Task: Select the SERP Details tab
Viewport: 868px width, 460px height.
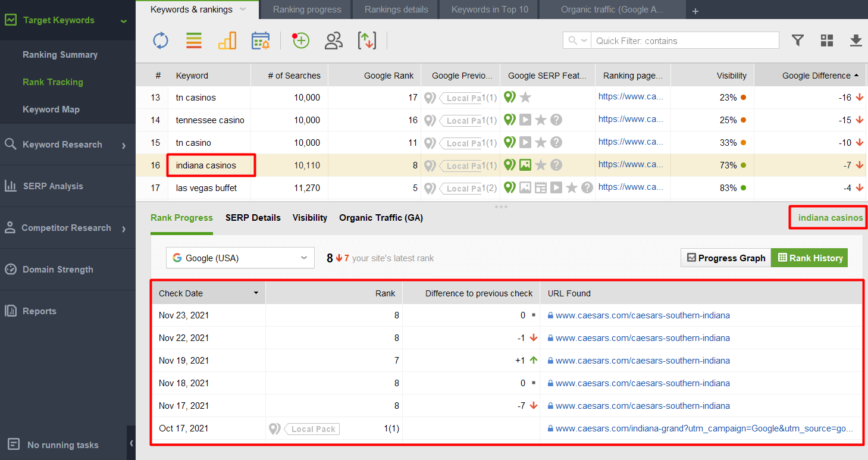Action: (x=253, y=218)
